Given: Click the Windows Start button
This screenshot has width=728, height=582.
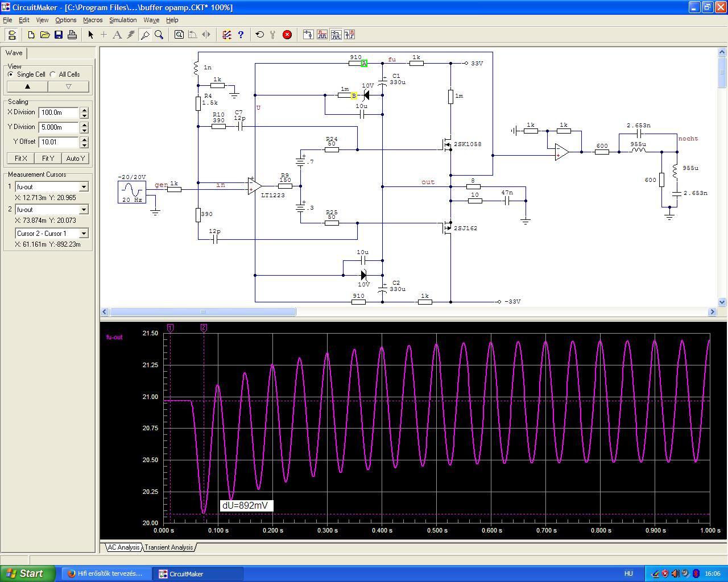Looking at the screenshot, I should pyautogui.click(x=27, y=573).
